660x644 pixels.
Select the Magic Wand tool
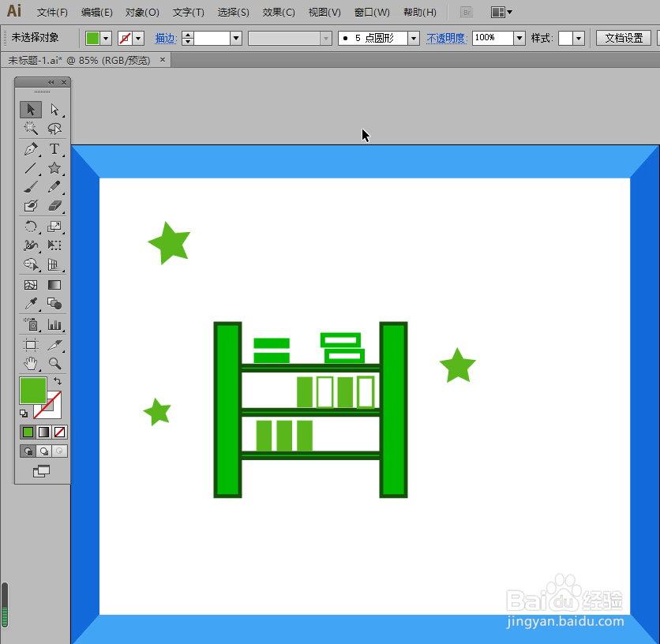pyautogui.click(x=31, y=129)
